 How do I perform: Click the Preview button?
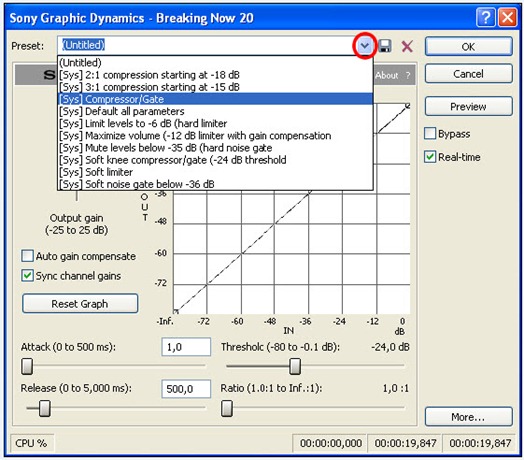[468, 106]
